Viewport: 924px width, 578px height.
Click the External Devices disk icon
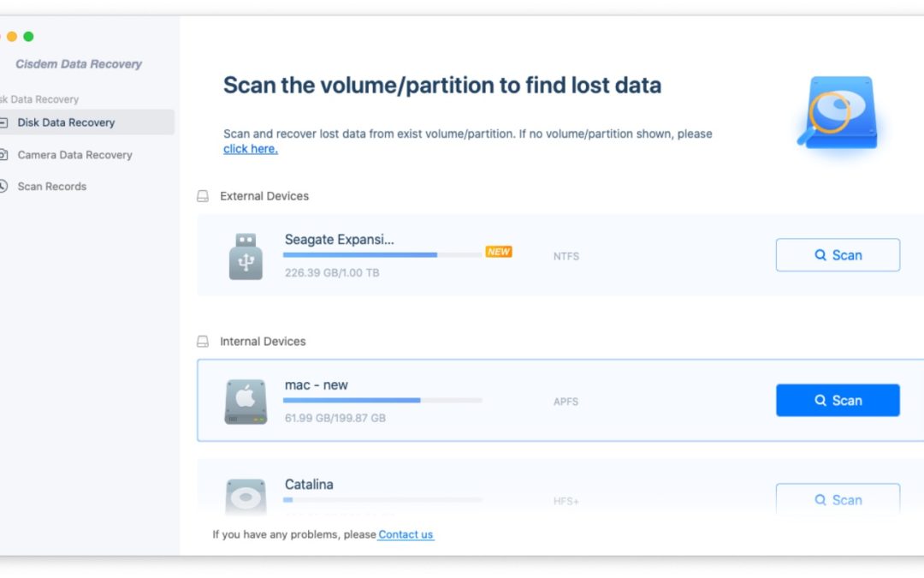203,195
